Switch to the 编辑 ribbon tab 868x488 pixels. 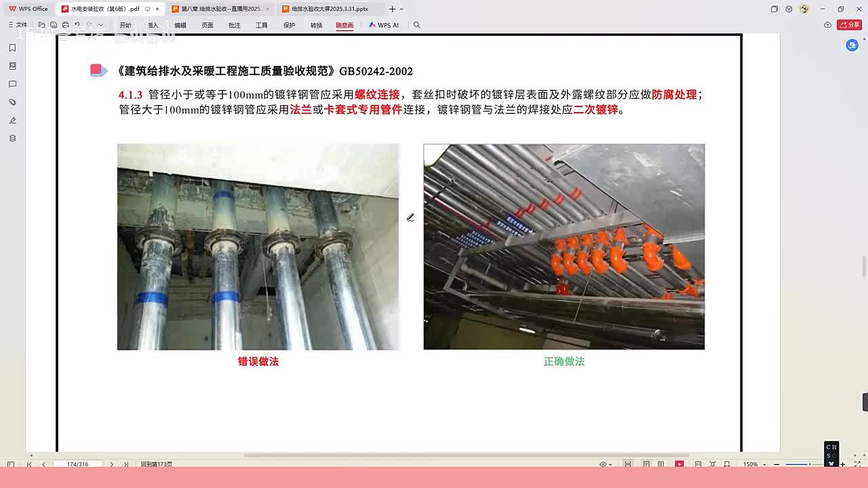click(180, 25)
